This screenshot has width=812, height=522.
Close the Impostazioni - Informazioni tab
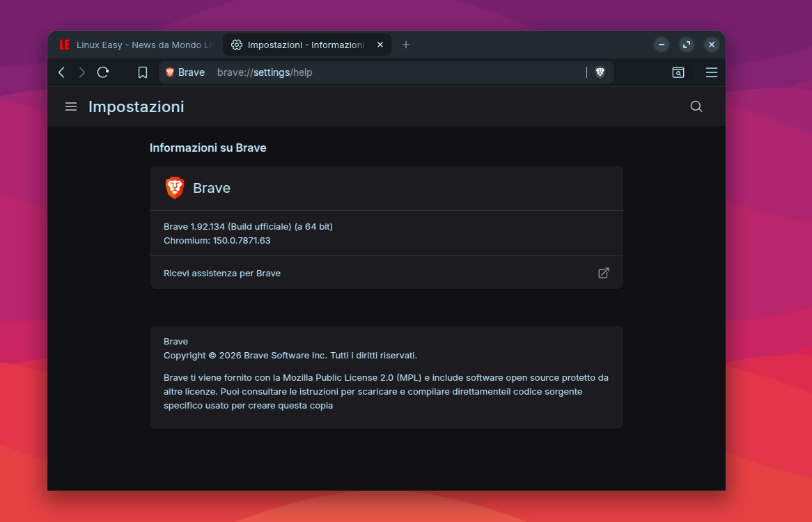pyautogui.click(x=380, y=45)
